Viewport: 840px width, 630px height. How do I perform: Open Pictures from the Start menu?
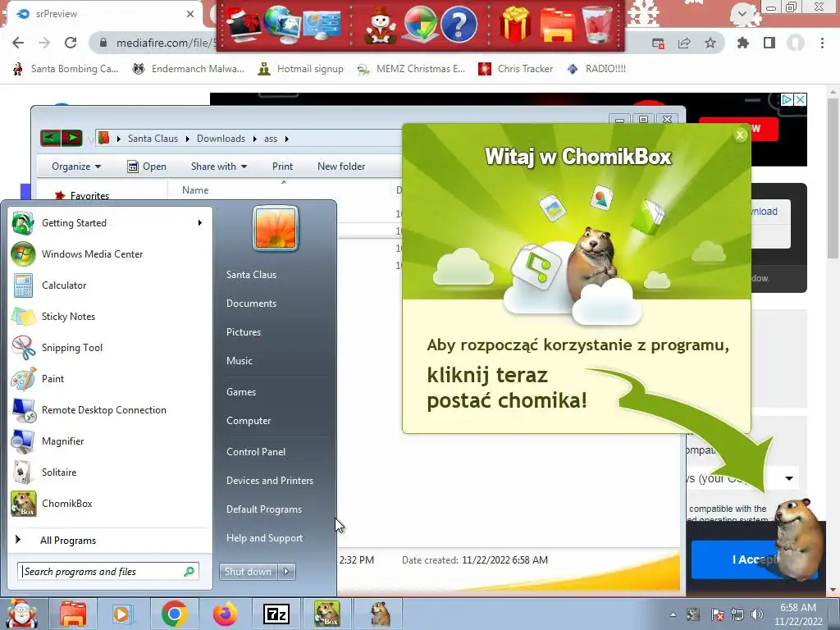point(244,332)
